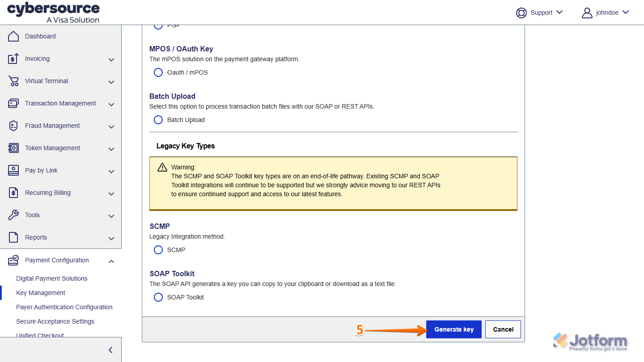The height and width of the screenshot is (362, 644).
Task: Expand the Virtual Terminal chevron
Action: pyautogui.click(x=111, y=82)
